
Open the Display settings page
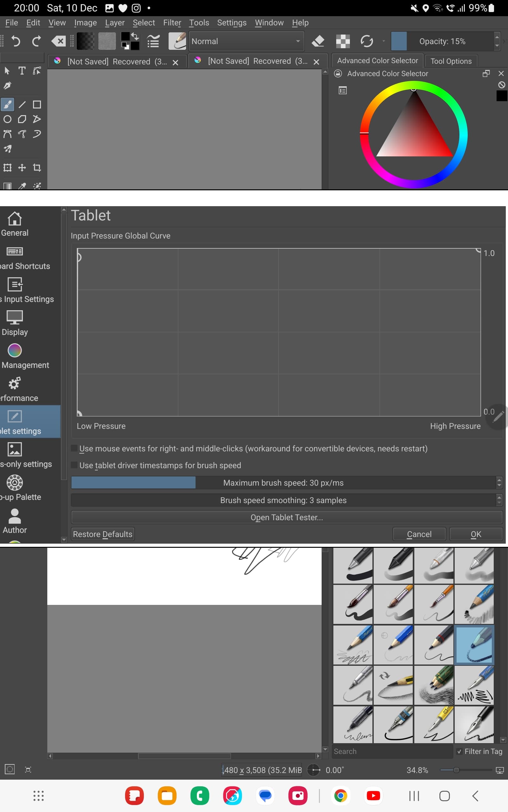15,323
